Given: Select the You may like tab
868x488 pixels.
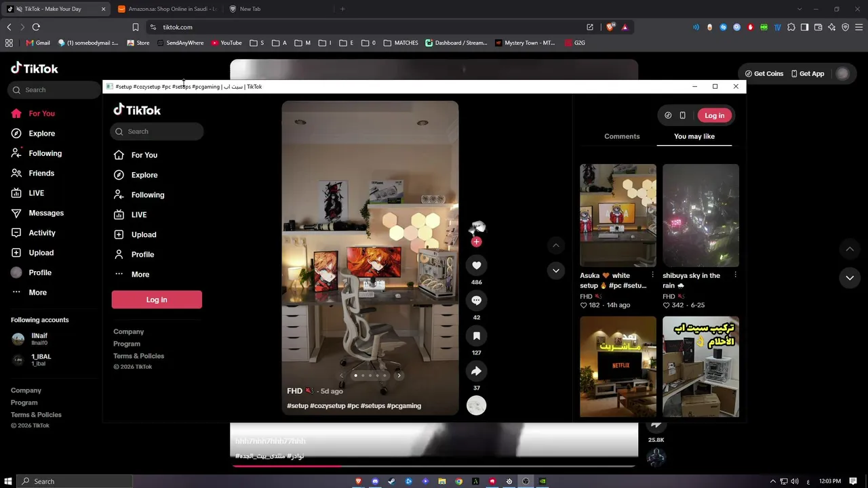Looking at the screenshot, I should click(x=694, y=136).
